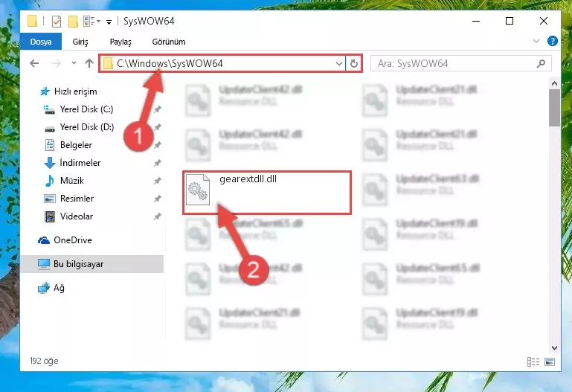Click the Forward navigation arrow
572x392 pixels.
[x=57, y=63]
